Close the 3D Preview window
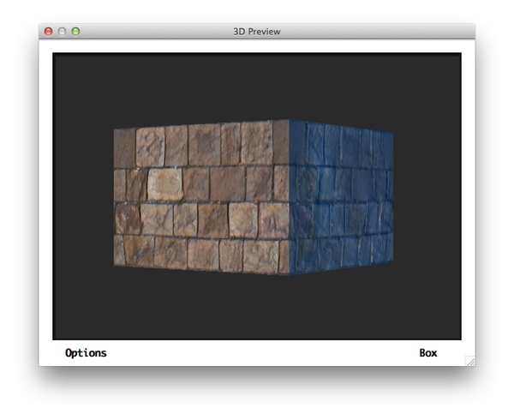The height and width of the screenshot is (420, 514). click(49, 32)
